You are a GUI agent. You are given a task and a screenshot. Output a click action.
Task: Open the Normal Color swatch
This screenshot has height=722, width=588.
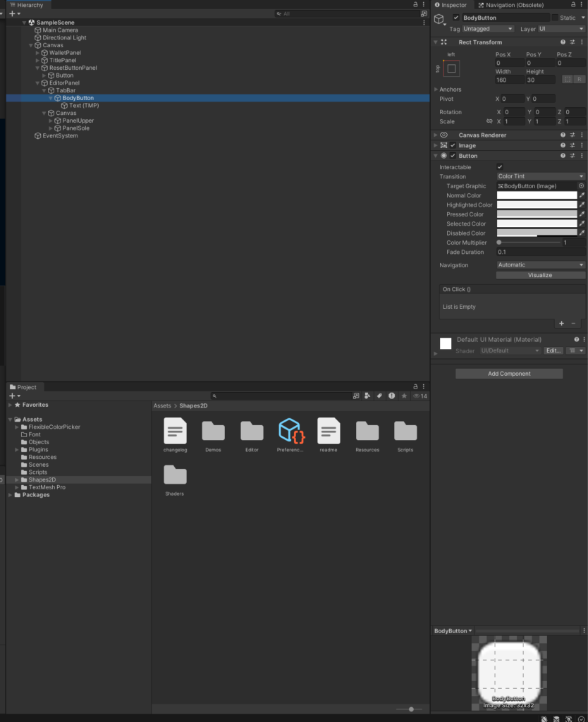click(x=537, y=195)
